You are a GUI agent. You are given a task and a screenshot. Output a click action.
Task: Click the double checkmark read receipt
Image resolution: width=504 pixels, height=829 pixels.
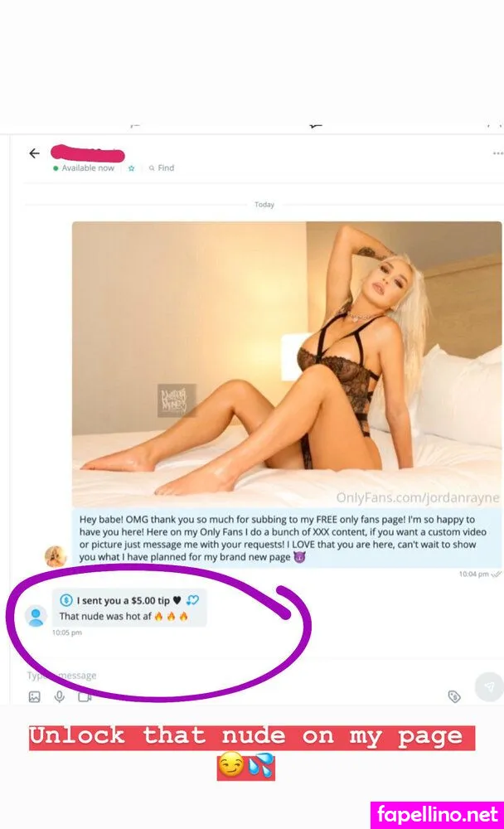pyautogui.click(x=496, y=574)
